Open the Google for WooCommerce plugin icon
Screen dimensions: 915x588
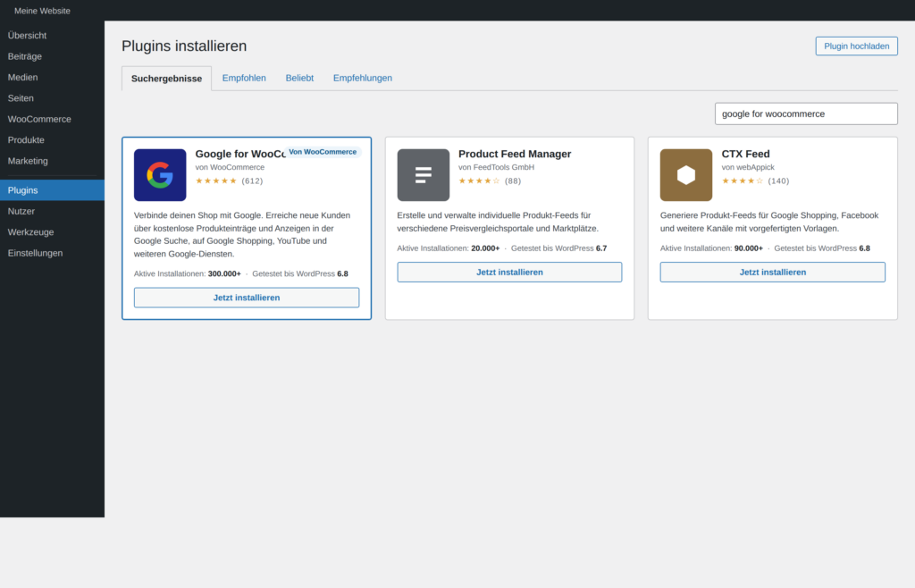click(x=160, y=175)
